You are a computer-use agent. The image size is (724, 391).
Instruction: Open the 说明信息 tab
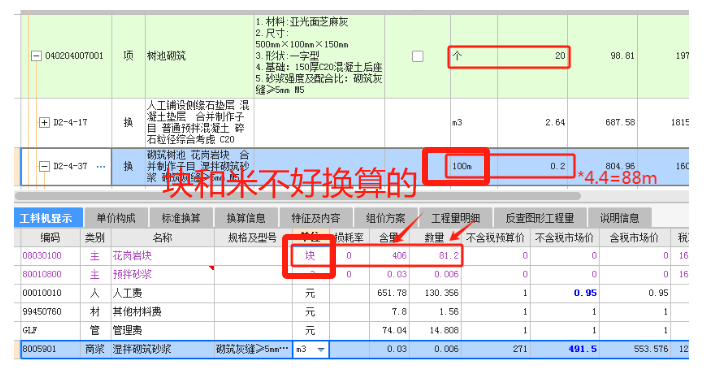pos(619,218)
